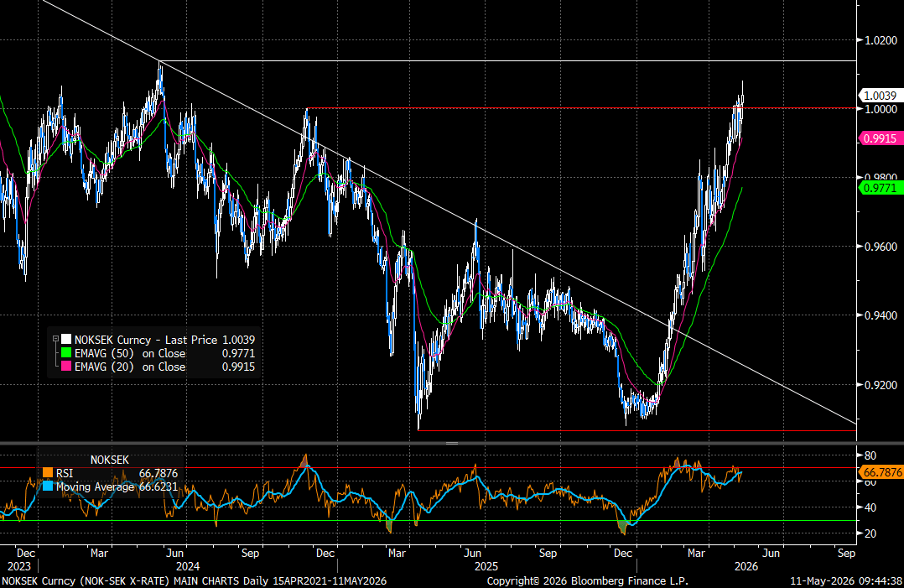Click the 0.9200 price axis label
The image size is (904, 588).
click(x=881, y=384)
